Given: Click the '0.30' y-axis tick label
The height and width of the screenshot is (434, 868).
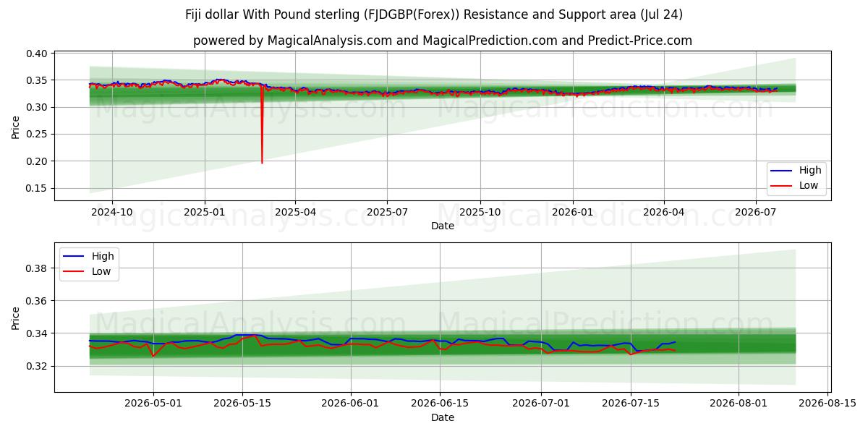Looking at the screenshot, I should coord(38,107).
